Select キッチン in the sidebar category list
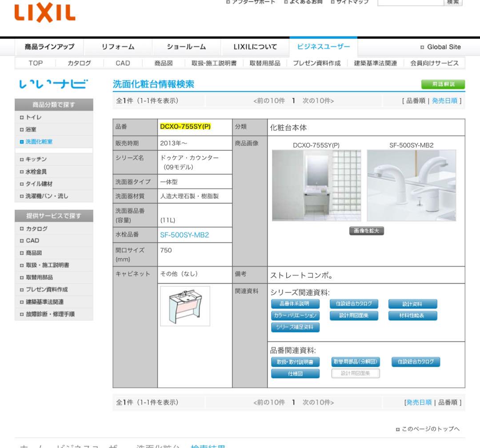 pos(54,159)
